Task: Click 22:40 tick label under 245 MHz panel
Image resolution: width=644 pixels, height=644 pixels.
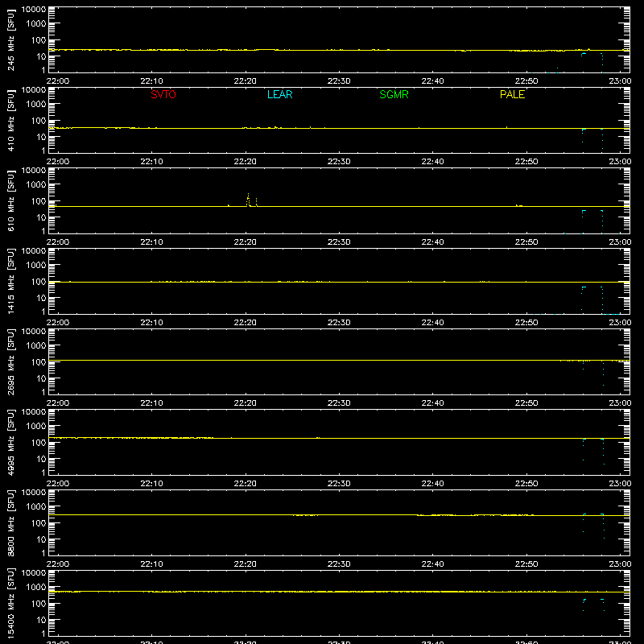Action: (432, 81)
